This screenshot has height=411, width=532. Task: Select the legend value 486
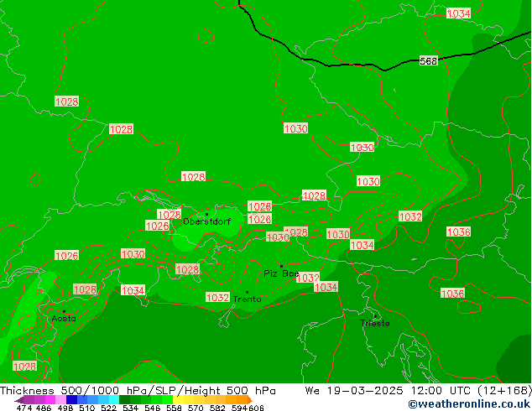tap(44, 408)
